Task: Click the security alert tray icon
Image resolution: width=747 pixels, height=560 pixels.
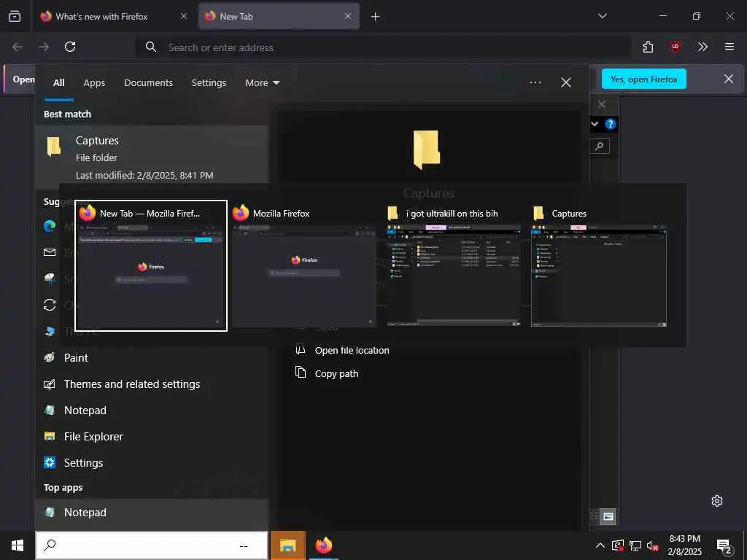Action: tap(617, 545)
